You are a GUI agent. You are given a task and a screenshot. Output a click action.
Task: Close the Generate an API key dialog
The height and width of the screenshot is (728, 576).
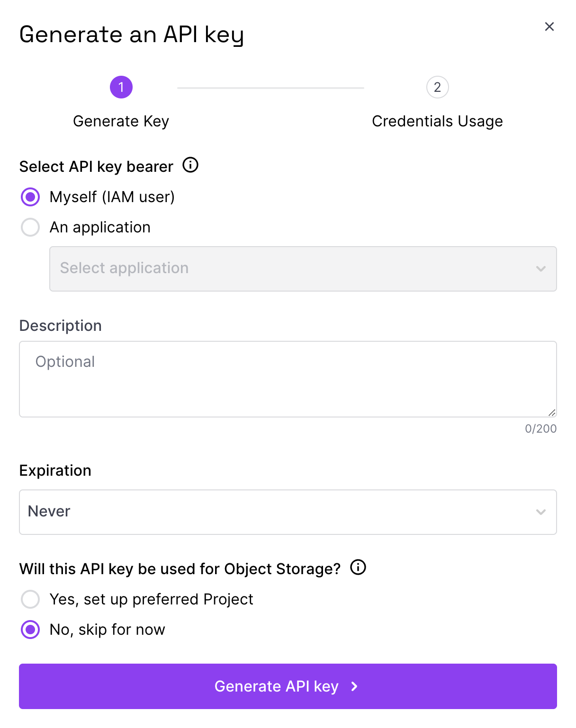pyautogui.click(x=549, y=27)
